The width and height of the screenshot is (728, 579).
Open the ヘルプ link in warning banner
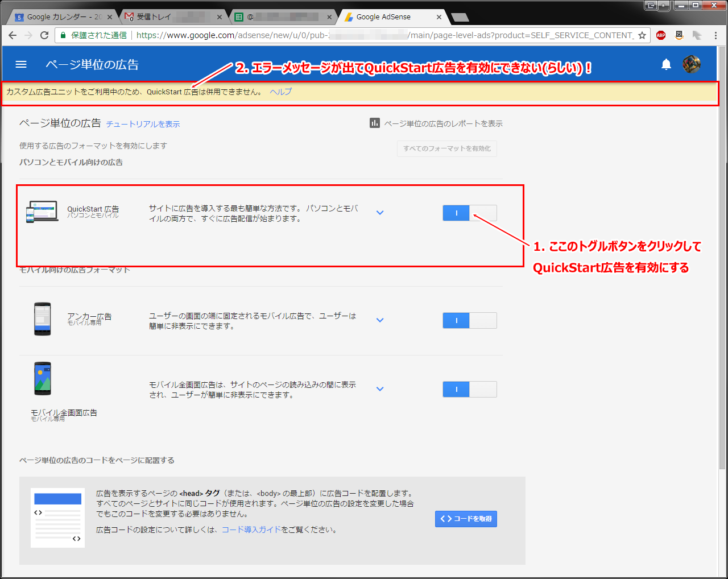click(281, 92)
